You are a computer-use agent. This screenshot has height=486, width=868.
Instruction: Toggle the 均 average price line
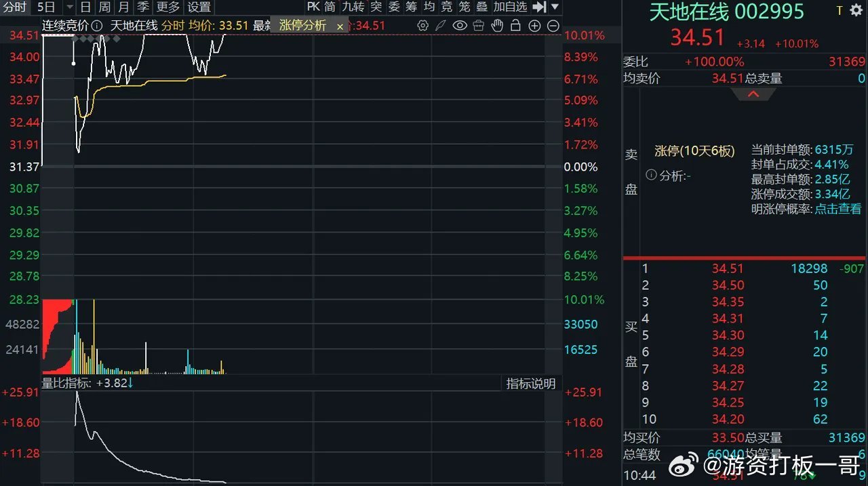pyautogui.click(x=429, y=7)
